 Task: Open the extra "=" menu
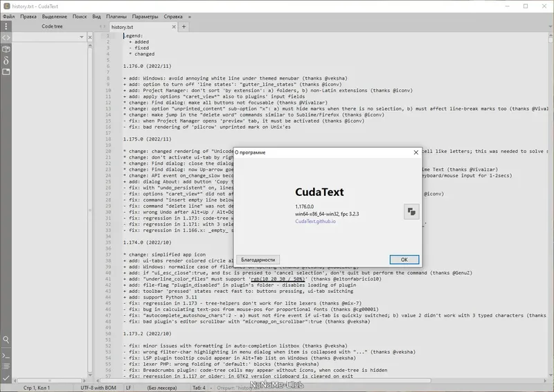click(189, 17)
